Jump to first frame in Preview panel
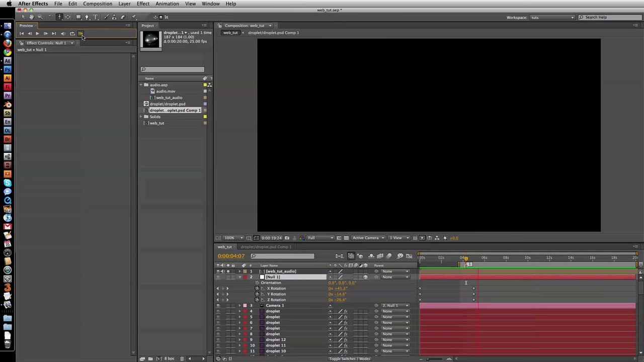 click(x=22, y=34)
